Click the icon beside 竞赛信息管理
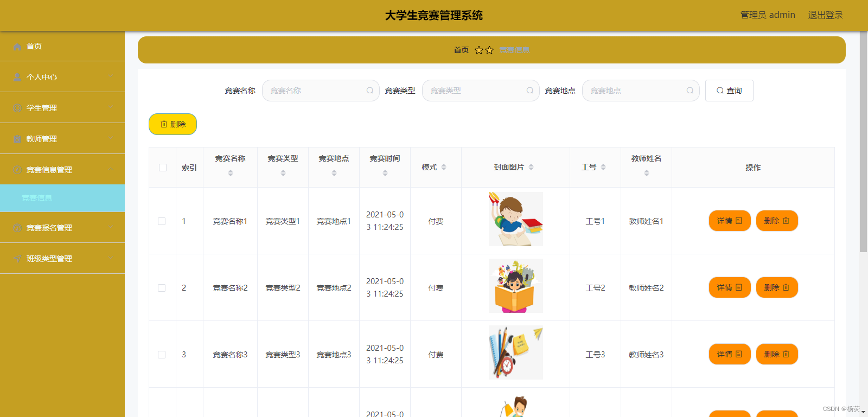 click(x=17, y=170)
